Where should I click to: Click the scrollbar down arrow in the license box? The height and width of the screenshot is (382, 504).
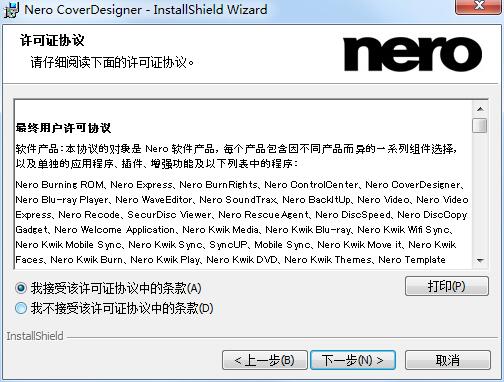(x=480, y=260)
